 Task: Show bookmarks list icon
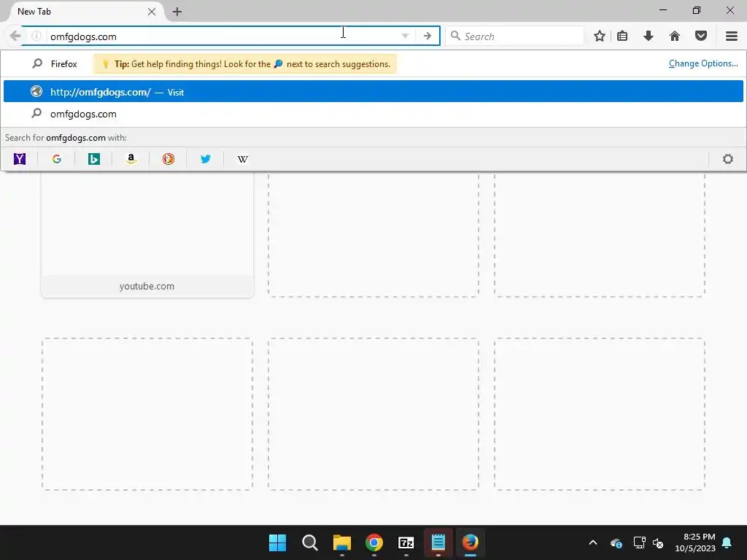click(x=622, y=36)
